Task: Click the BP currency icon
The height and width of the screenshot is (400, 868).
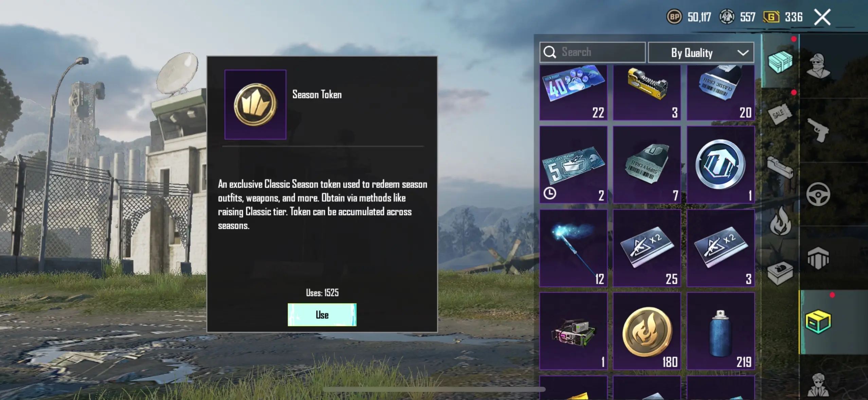Action: click(x=674, y=17)
